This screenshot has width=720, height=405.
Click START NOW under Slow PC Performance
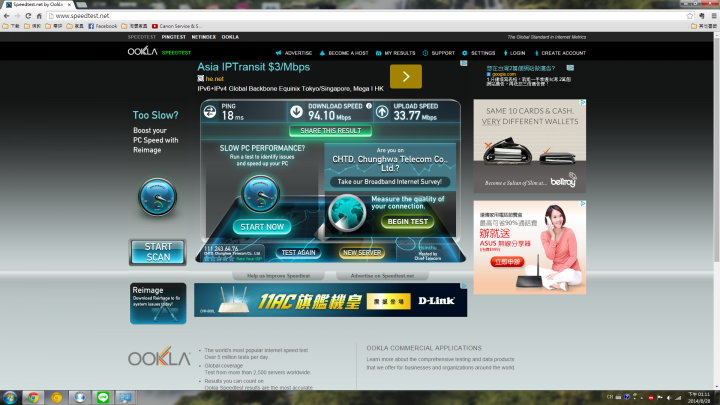click(x=262, y=227)
